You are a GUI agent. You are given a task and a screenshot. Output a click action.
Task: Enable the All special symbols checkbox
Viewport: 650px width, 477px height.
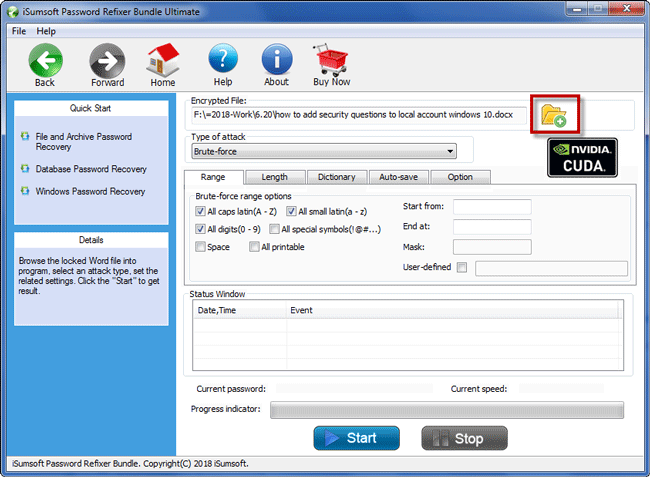pyautogui.click(x=274, y=229)
